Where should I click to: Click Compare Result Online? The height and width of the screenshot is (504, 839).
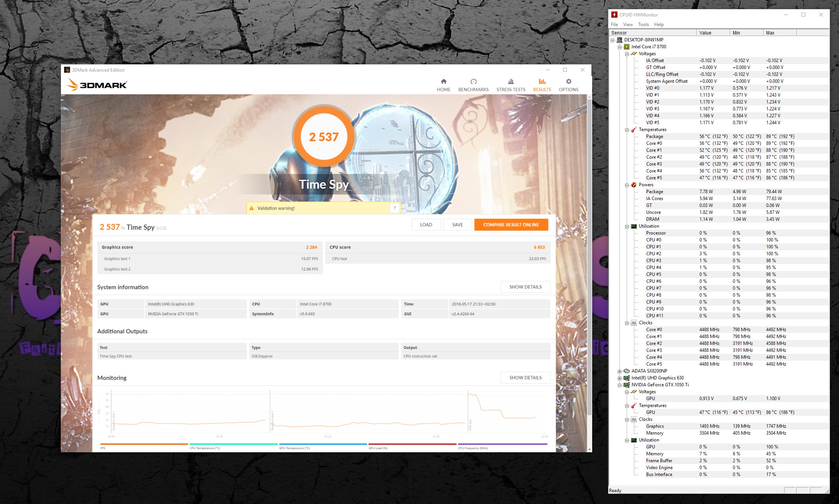[511, 225]
